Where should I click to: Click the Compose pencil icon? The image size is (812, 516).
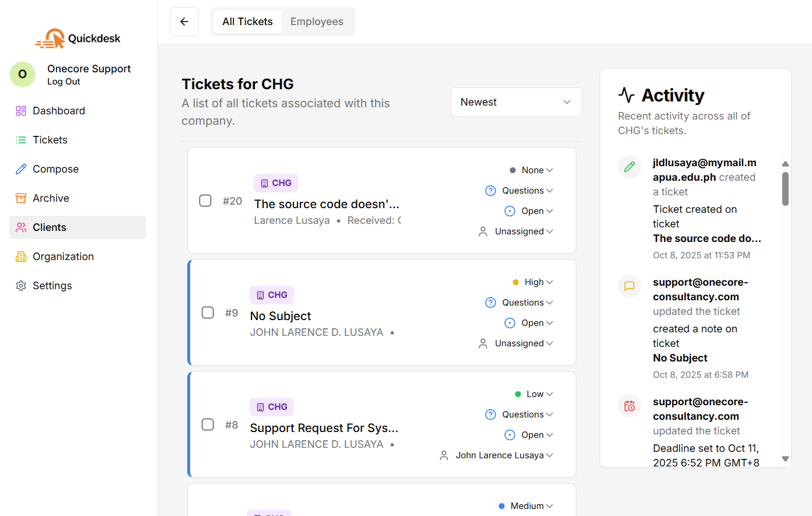[x=21, y=169]
